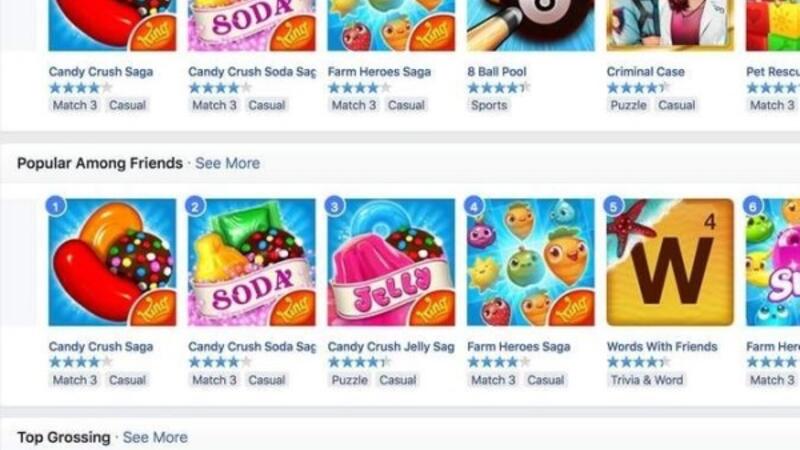The height and width of the screenshot is (450, 800).
Task: Click 8 Ball Pool title link
Action: 497,72
